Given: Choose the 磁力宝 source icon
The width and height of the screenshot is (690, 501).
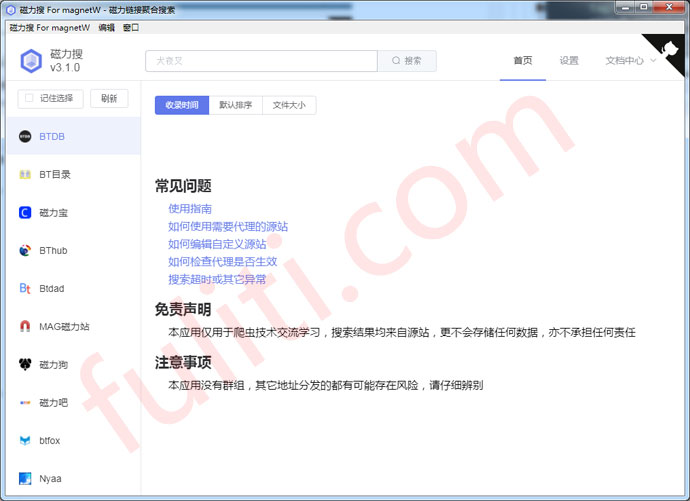Looking at the screenshot, I should click(x=25, y=212).
